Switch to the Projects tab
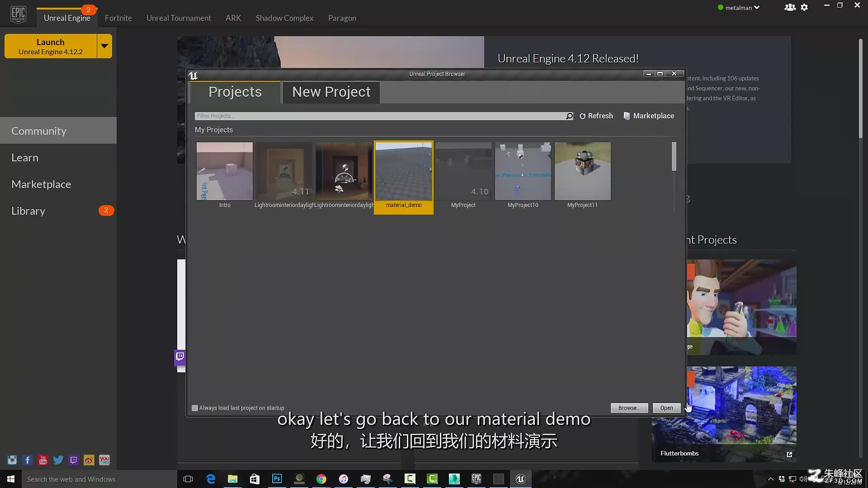 [x=235, y=92]
